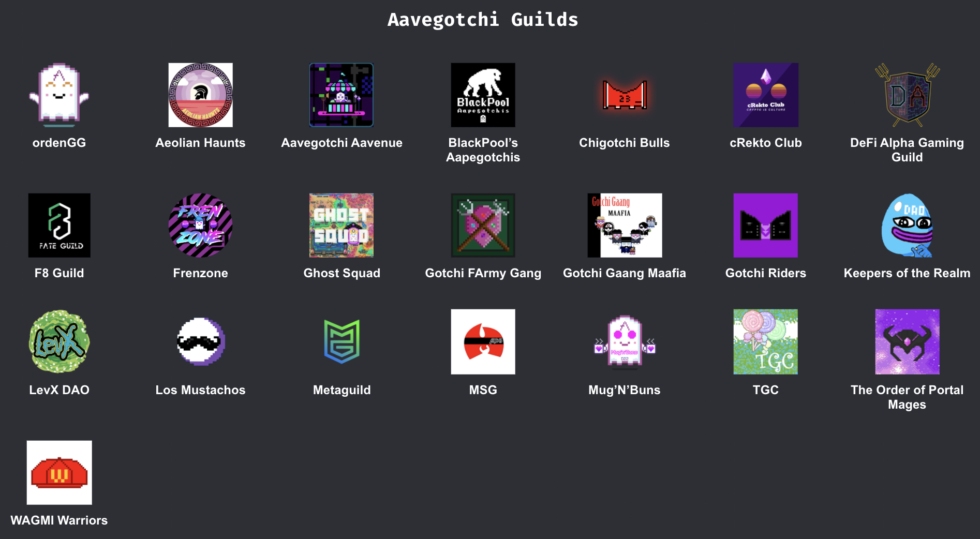Click the DeFi Alpha Gaming Guild crest
Image resolution: width=980 pixels, height=539 pixels.
click(x=907, y=95)
